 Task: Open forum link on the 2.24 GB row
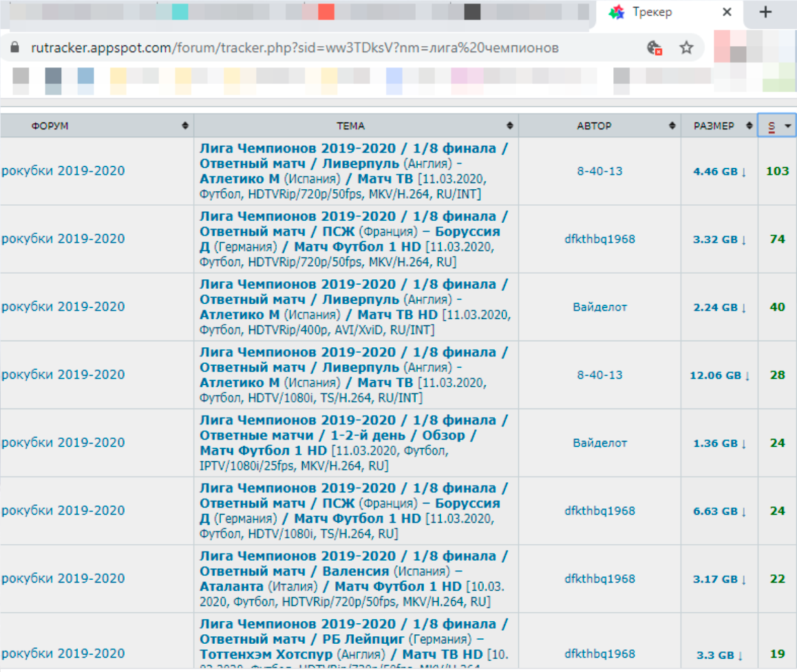tap(63, 307)
